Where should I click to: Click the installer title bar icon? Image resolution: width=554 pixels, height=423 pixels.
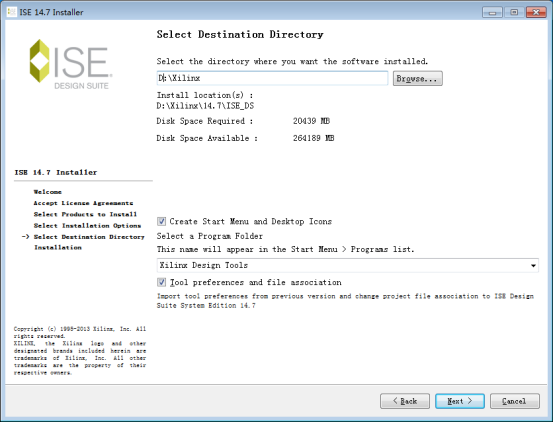point(12,12)
